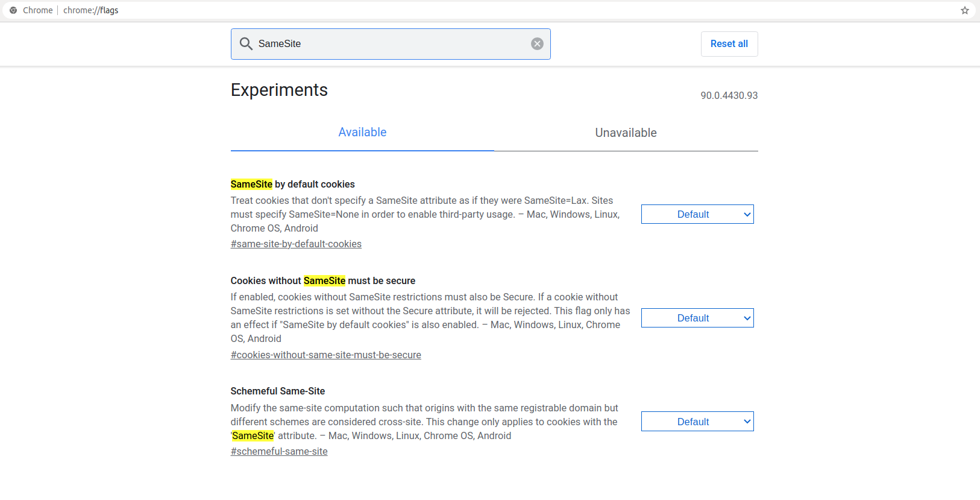Click the search magnifier icon

[246, 43]
